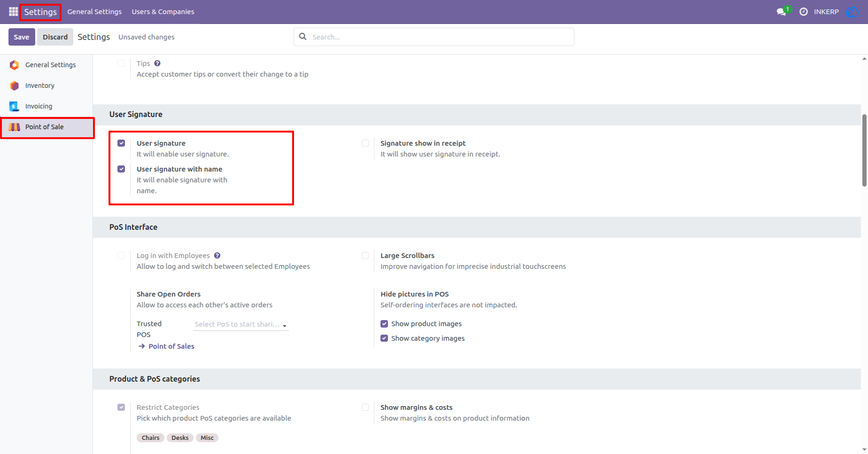Viewport: 868px width, 454px height.
Task: Select the General Settings sidebar tab
Action: 46,65
